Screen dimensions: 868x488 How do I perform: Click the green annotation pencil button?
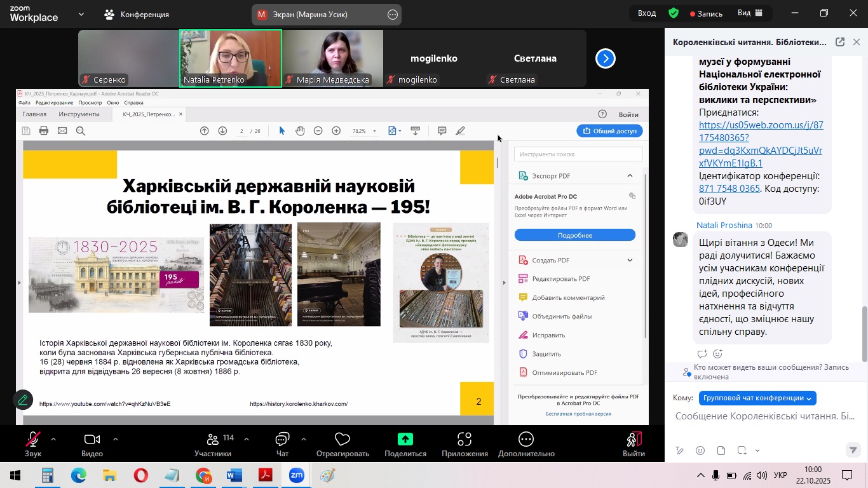point(23,400)
